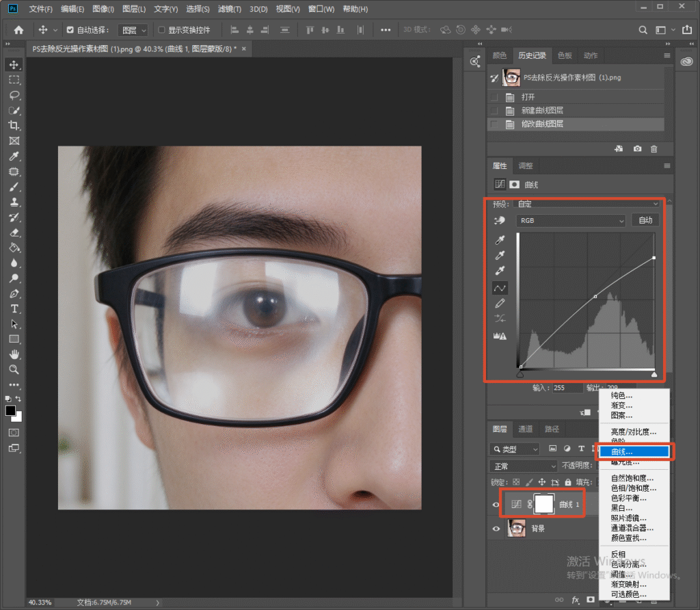The width and height of the screenshot is (700, 610).
Task: Open the 预设 preset dropdown
Action: coord(586,204)
